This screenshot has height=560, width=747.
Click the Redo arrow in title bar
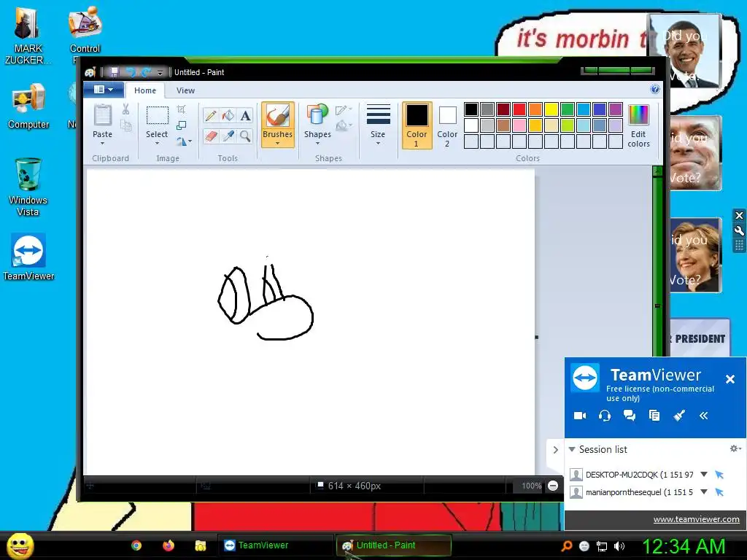coord(146,72)
